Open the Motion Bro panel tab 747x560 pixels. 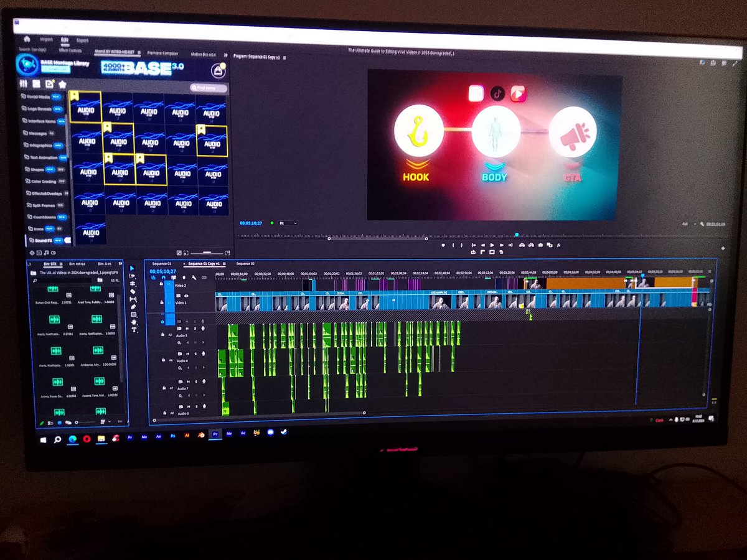pyautogui.click(x=203, y=54)
